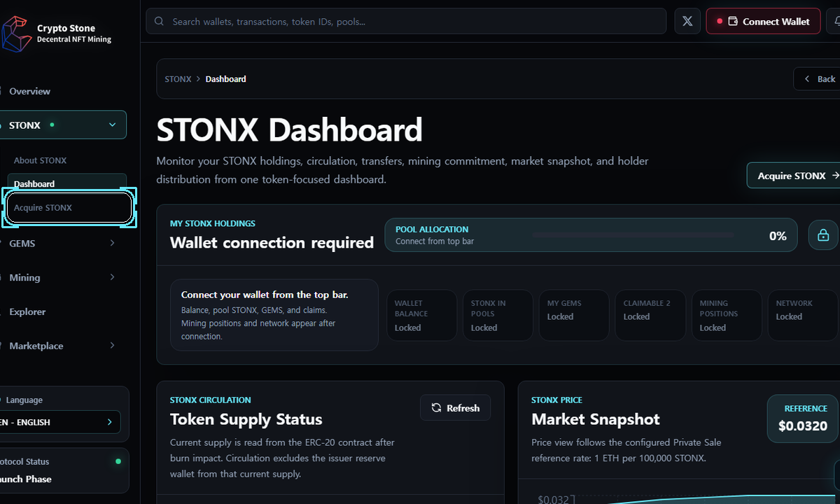Click the Crypto Stone logo icon

pyautogui.click(x=17, y=34)
